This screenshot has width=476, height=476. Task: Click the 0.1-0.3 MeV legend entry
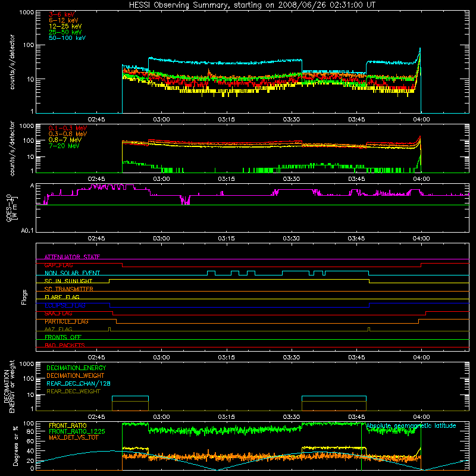(x=68, y=128)
